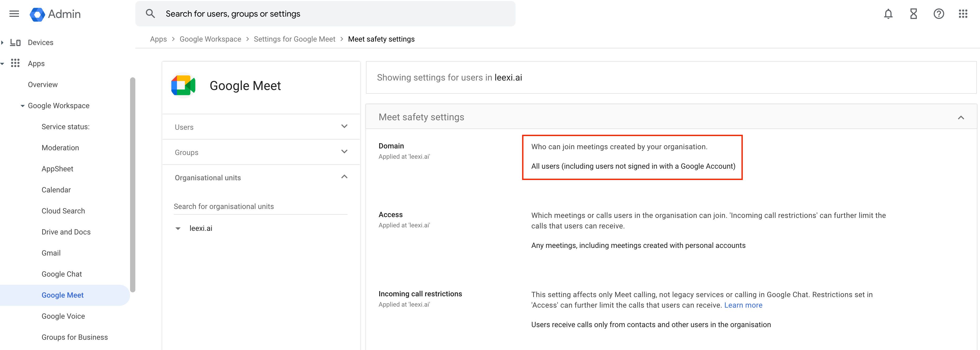Open Drive and Docs in sidebar
Viewport: 980px width, 350px height.
tap(66, 232)
